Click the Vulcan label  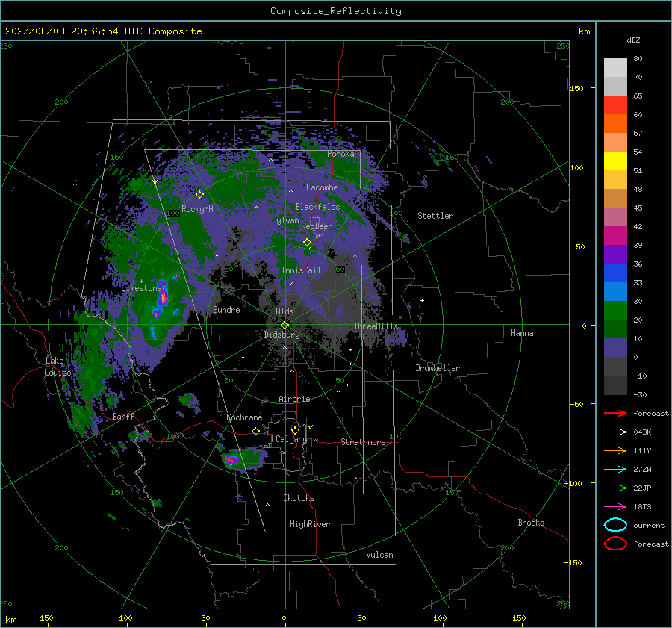[x=380, y=555]
